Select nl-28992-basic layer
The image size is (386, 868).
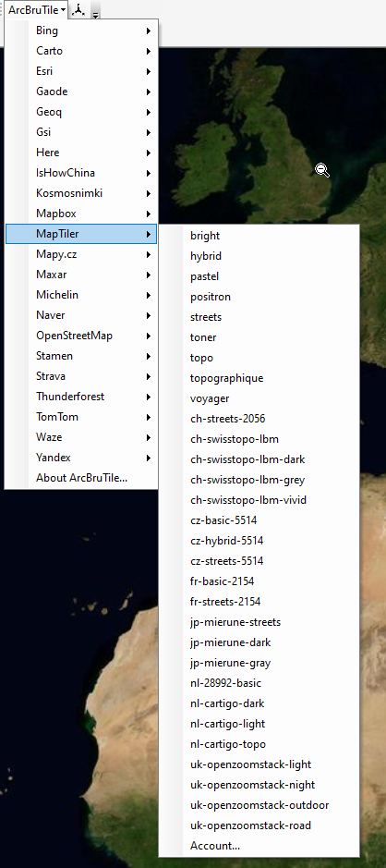click(259, 684)
